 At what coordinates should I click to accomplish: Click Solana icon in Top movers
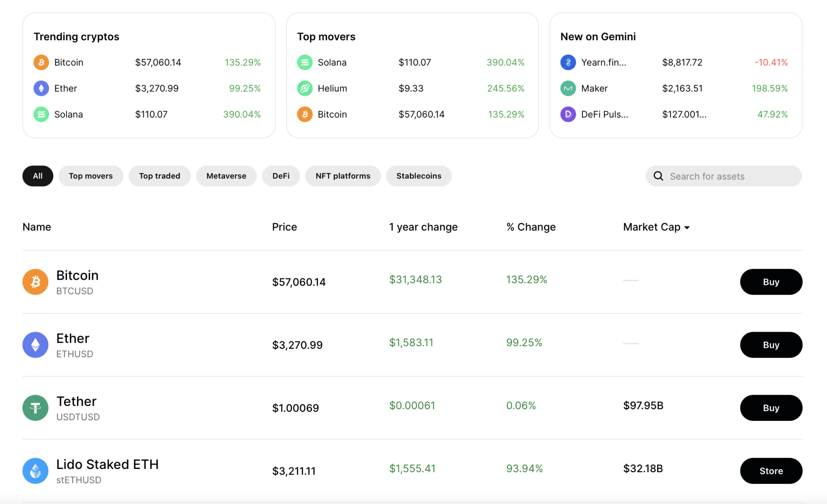pyautogui.click(x=305, y=63)
